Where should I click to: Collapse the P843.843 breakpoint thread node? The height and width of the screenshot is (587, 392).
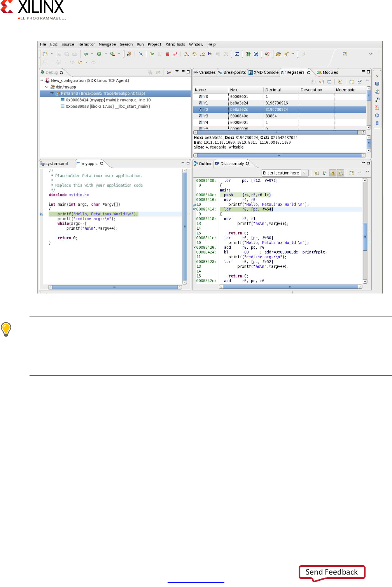coord(52,93)
